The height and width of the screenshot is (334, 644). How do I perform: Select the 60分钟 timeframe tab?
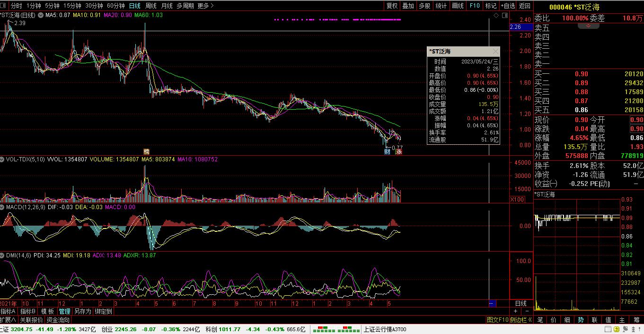click(x=115, y=6)
